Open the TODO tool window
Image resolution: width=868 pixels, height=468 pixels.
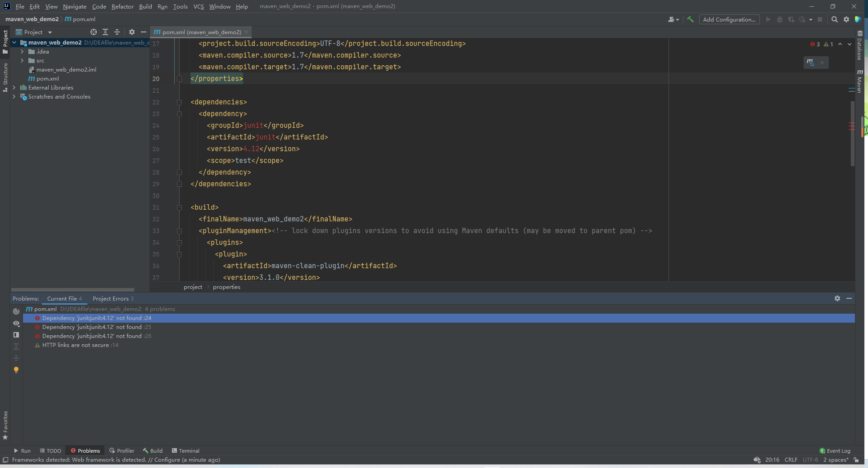pyautogui.click(x=50, y=450)
